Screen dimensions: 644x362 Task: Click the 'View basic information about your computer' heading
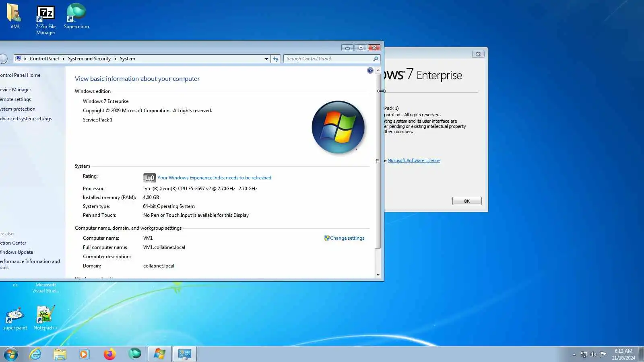[137, 79]
